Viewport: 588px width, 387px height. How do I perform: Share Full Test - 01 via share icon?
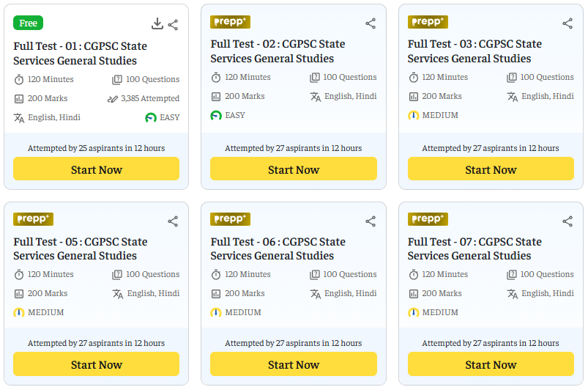173,25
